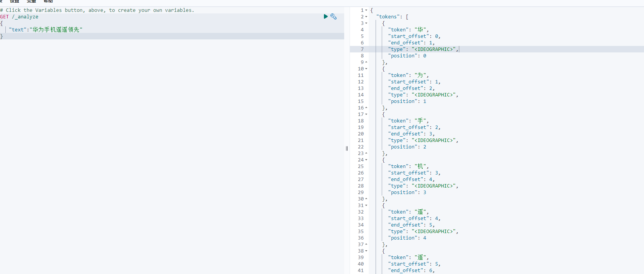Click the "end_offset": 3 line

coord(411,134)
